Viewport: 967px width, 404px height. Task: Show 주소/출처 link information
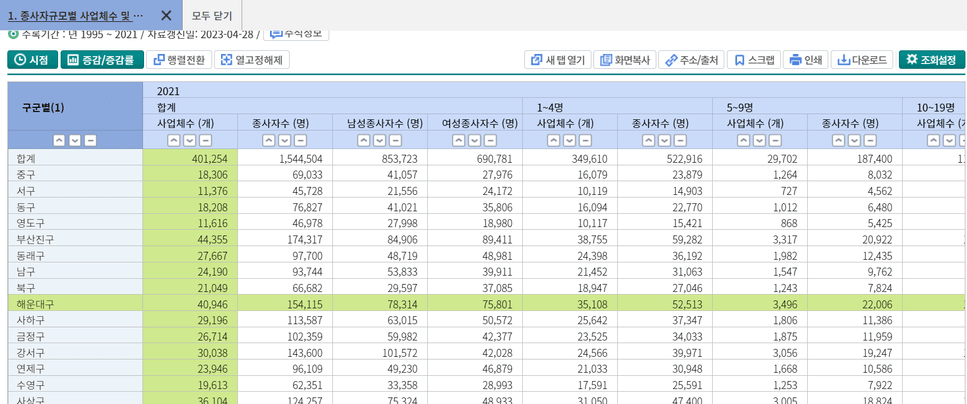[x=691, y=60]
